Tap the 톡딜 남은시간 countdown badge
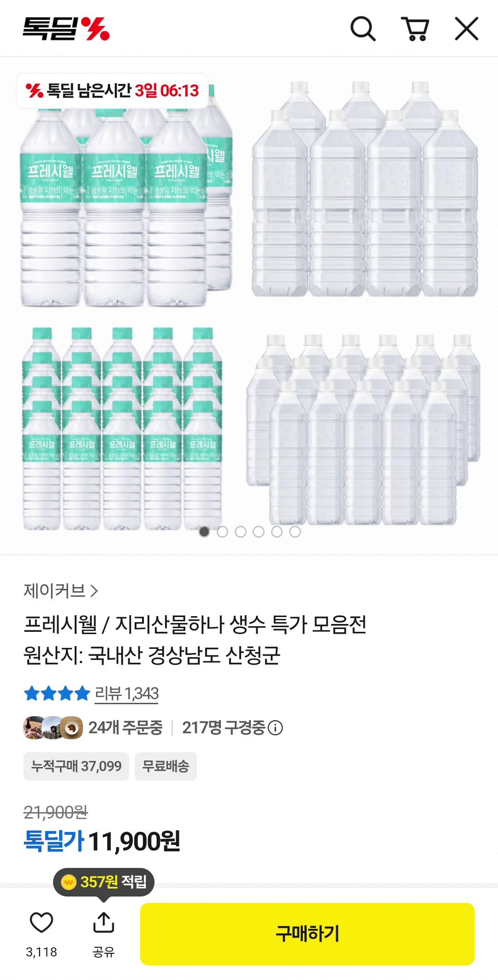The image size is (498, 980). coord(113,91)
